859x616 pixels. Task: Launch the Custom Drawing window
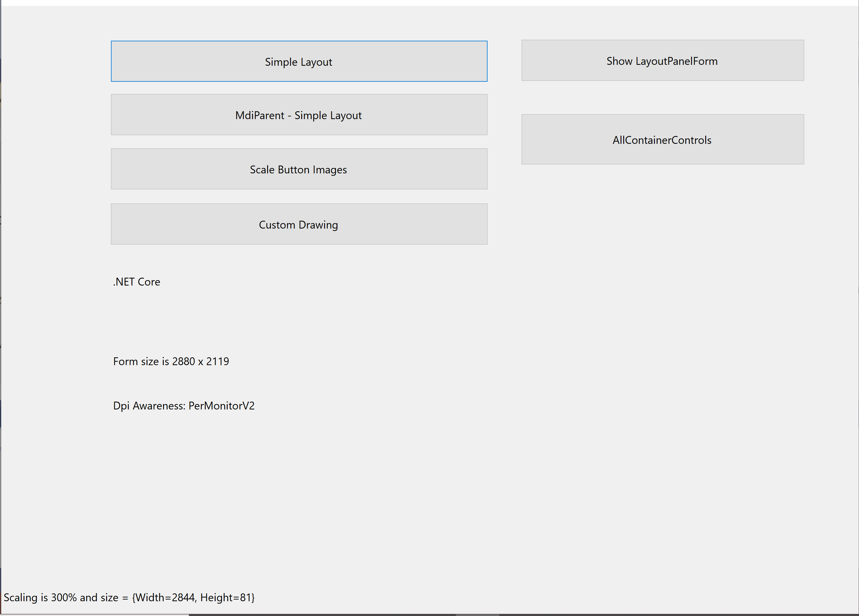point(299,224)
